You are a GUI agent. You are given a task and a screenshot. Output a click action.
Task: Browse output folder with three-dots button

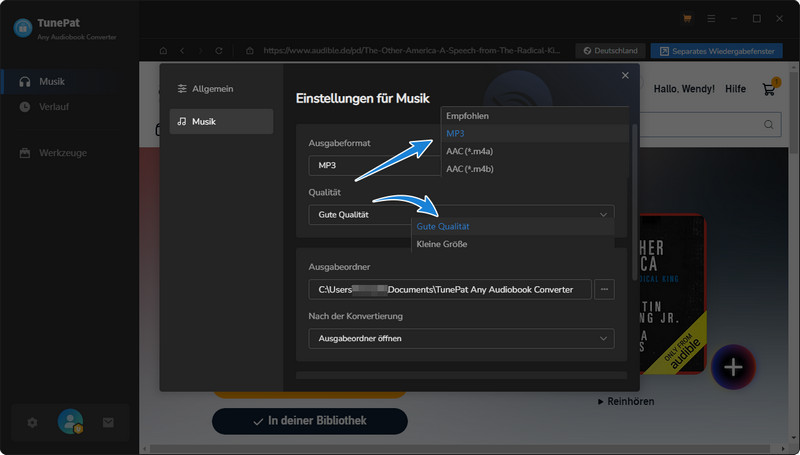[604, 289]
